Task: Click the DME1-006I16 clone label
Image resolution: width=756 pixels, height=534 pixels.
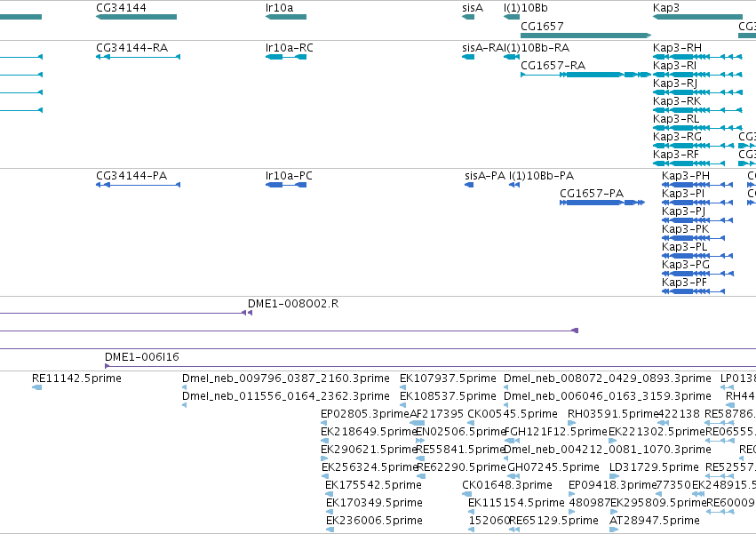Action: point(142,357)
